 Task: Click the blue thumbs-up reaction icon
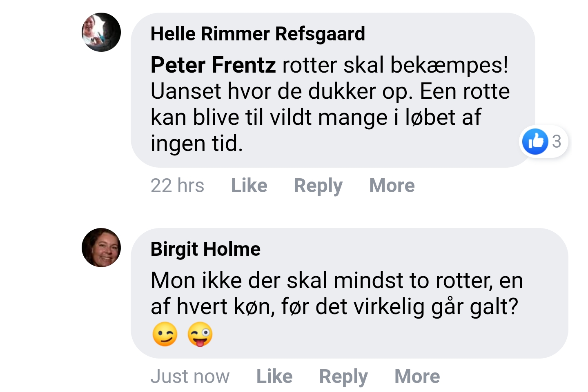click(535, 142)
